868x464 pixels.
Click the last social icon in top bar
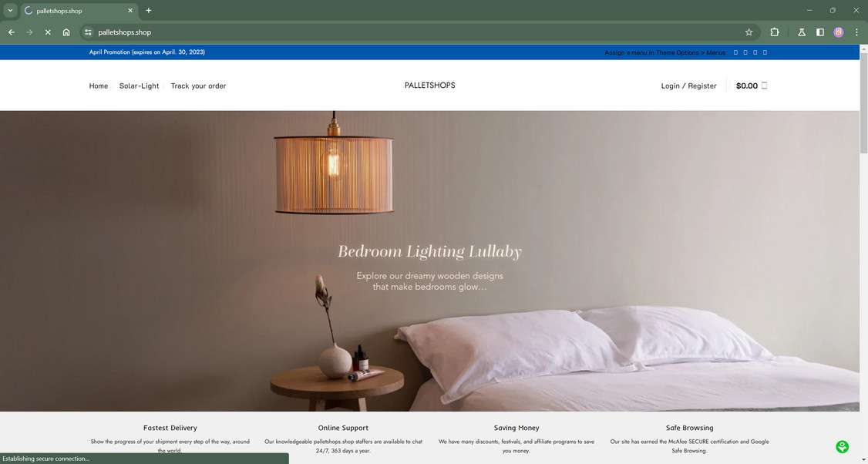point(765,52)
